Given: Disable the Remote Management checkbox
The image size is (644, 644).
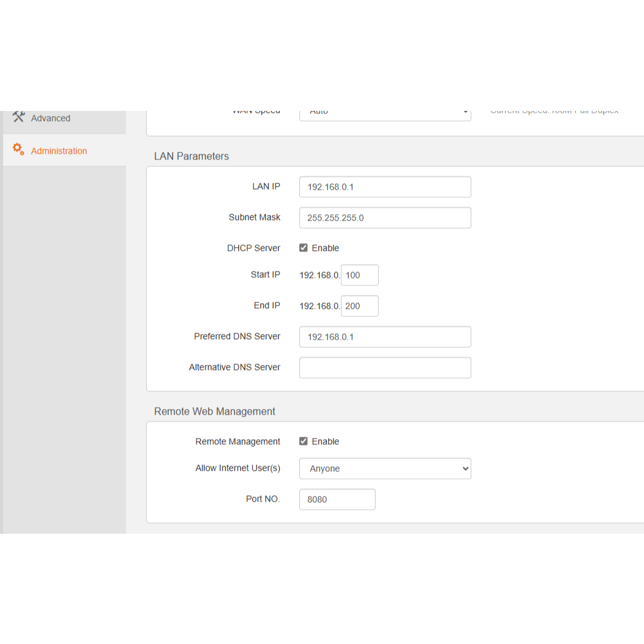Looking at the screenshot, I should (304, 442).
